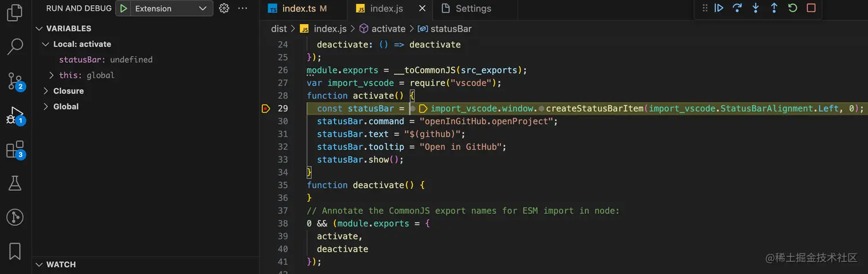The width and height of the screenshot is (868, 274).
Task: Open the Bookmarks activity icon
Action: (x=15, y=251)
